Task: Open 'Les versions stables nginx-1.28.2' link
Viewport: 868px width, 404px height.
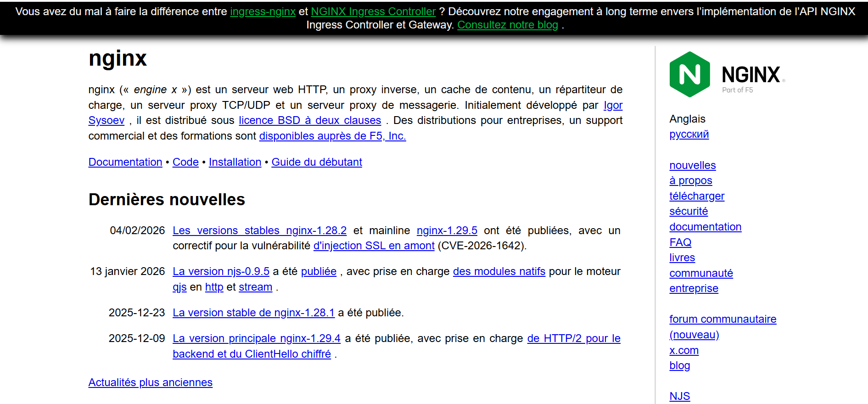Action: coord(259,230)
